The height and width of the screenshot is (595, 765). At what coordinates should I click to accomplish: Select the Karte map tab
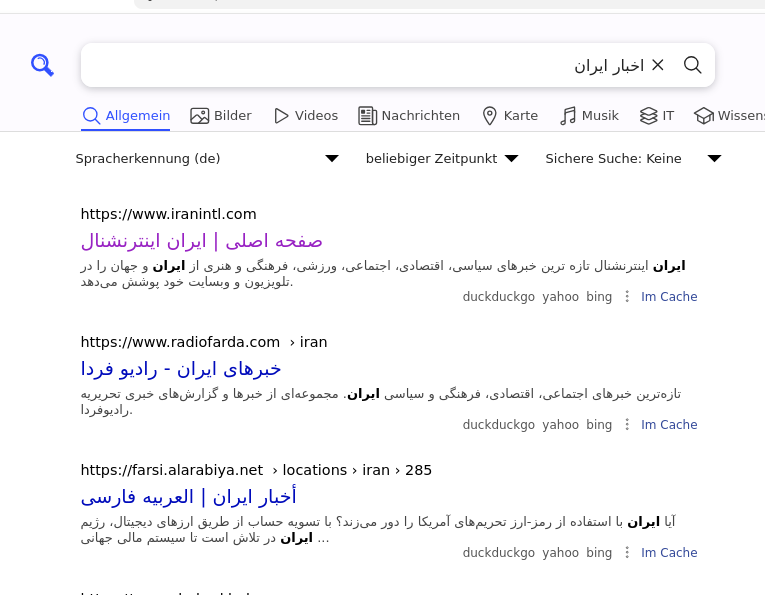(510, 116)
